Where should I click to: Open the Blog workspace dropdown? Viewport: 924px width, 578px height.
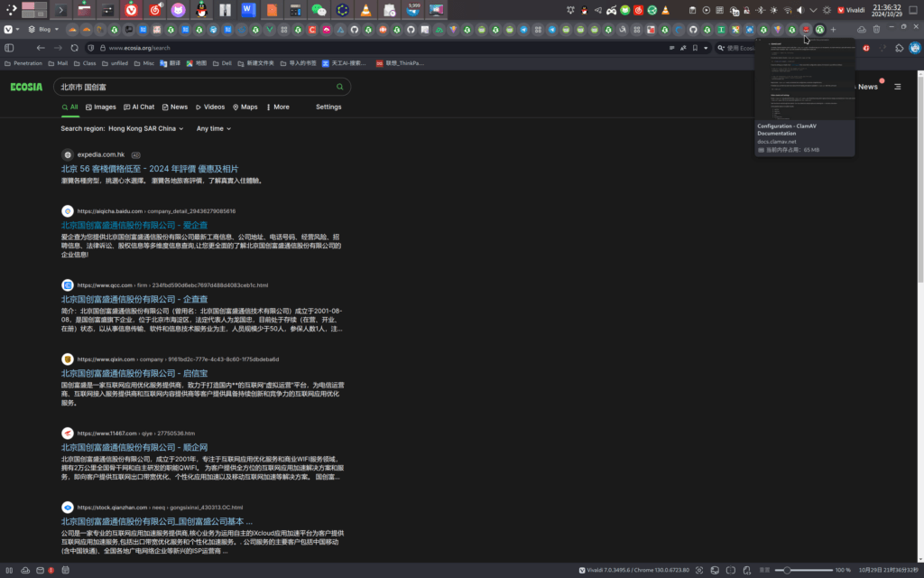(x=43, y=29)
